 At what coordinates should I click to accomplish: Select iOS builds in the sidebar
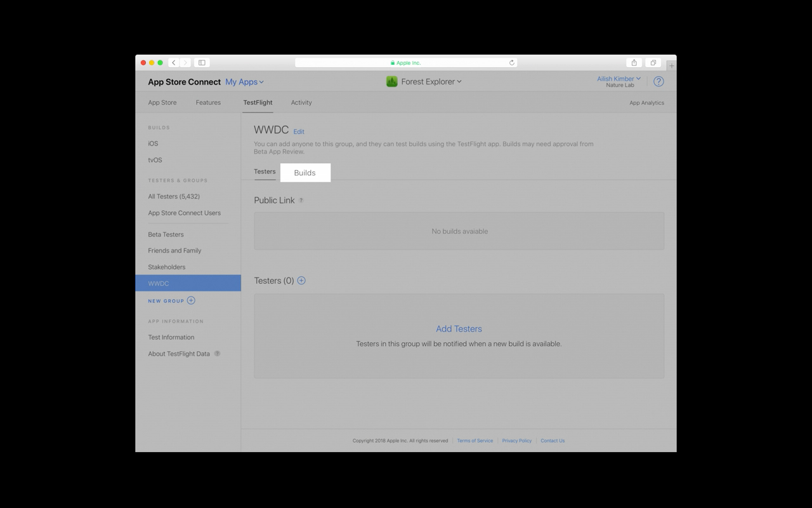pos(153,144)
